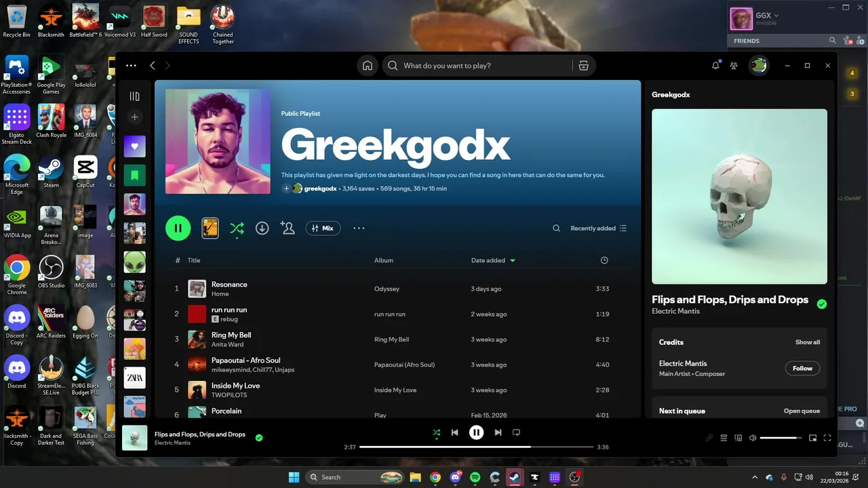This screenshot has height=488, width=868.
Task: Toggle Smart Shuffle beside the play button
Action: coord(237,229)
